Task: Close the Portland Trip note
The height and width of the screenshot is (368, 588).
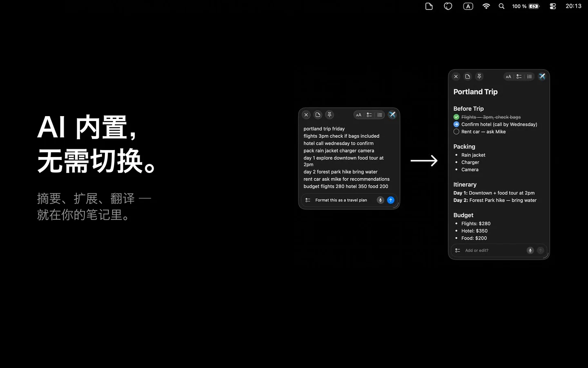Action: (x=456, y=76)
